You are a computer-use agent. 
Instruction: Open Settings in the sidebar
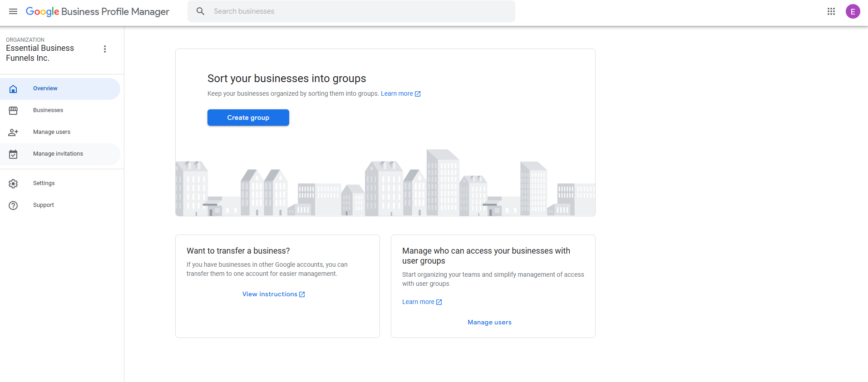[60, 184]
